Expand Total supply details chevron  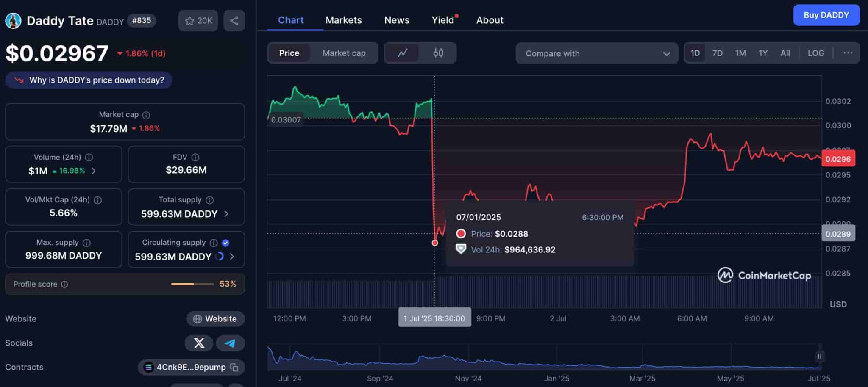pos(226,214)
